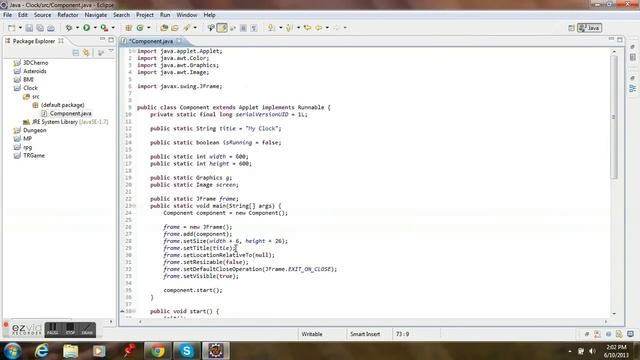
Task: Select the Asteroids project
Action: point(35,71)
